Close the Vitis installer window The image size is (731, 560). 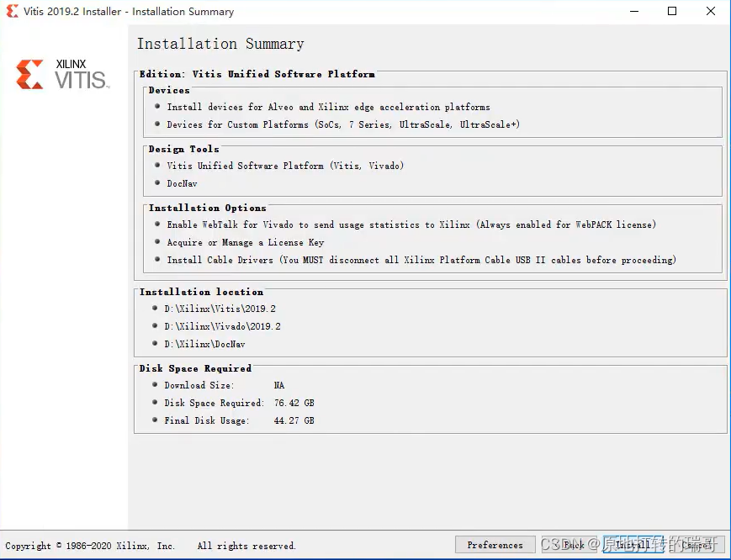[711, 11]
